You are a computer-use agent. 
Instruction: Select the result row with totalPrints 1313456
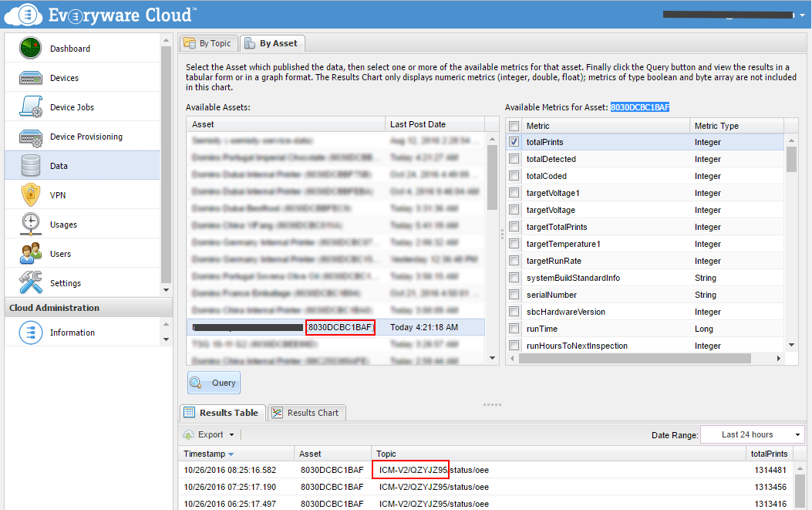pos(486,487)
